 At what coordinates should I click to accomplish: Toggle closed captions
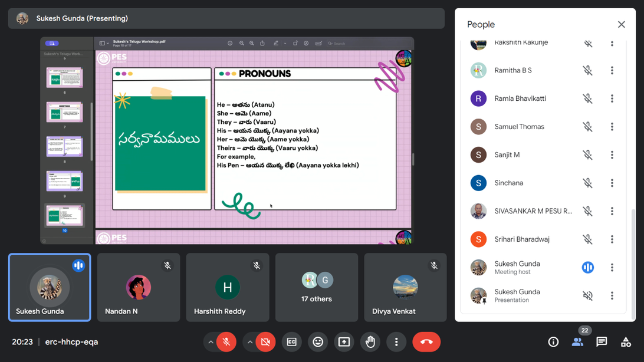(x=291, y=342)
